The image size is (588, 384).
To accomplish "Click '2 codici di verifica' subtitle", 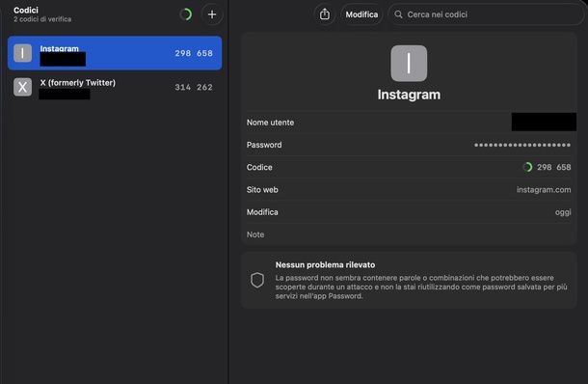I will 42,19.
